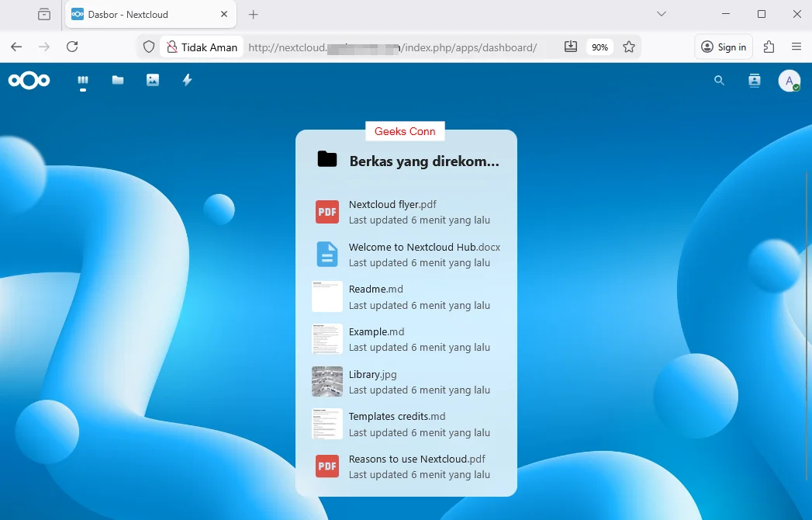Open the tab list chevron

662,14
